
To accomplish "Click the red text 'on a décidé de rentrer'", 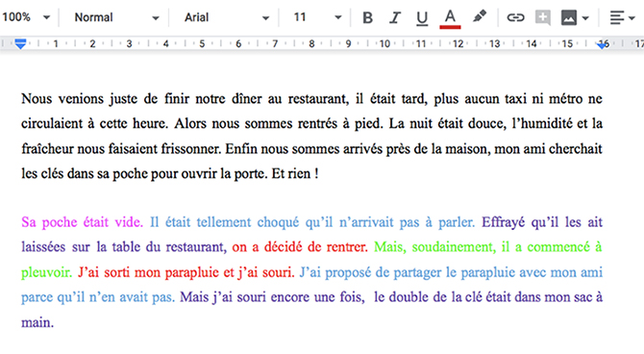I will tap(299, 247).
